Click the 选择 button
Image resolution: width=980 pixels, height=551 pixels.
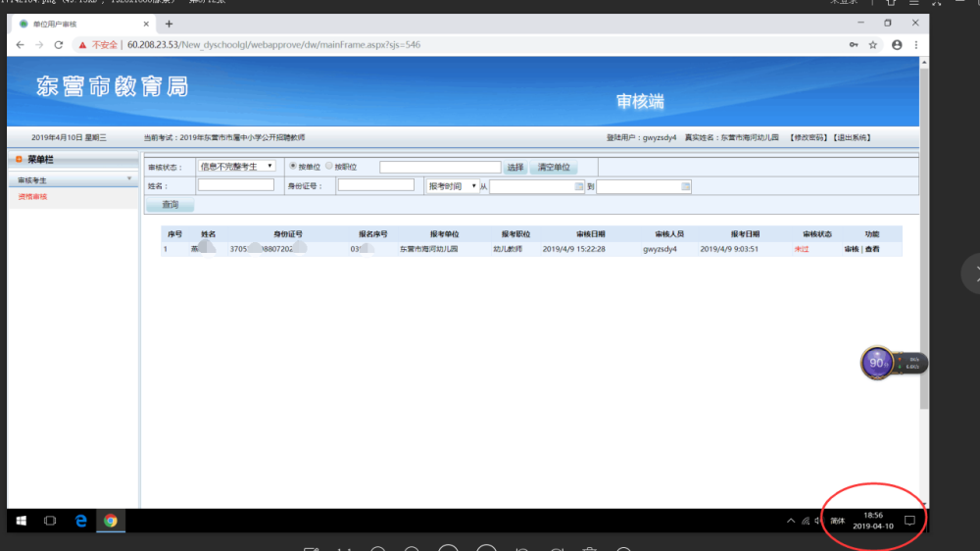pyautogui.click(x=515, y=167)
